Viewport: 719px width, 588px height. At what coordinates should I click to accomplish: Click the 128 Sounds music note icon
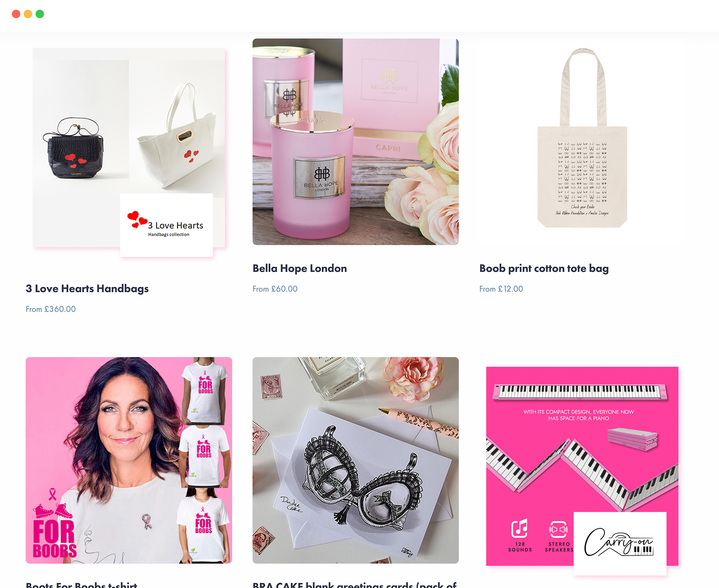pyautogui.click(x=520, y=528)
